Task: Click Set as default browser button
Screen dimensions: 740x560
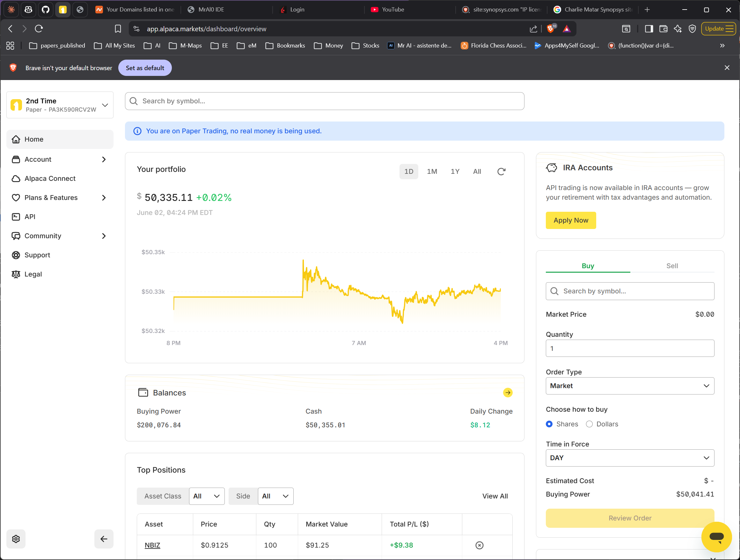Action: click(145, 68)
